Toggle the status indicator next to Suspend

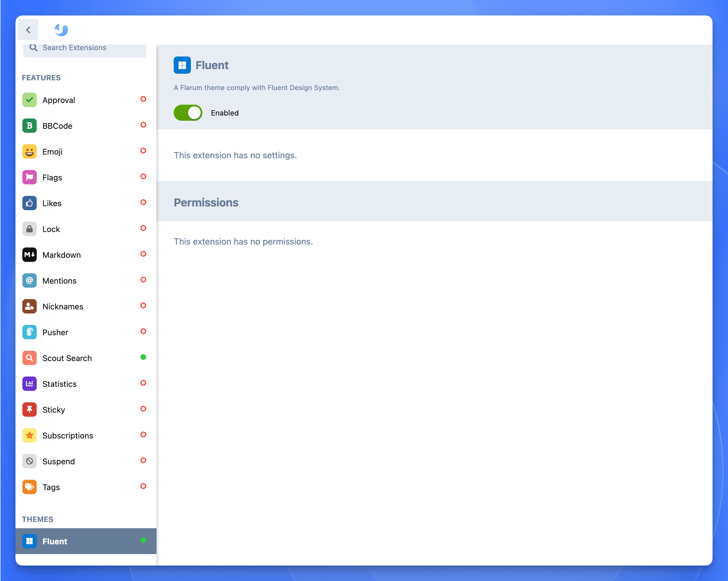144,460
